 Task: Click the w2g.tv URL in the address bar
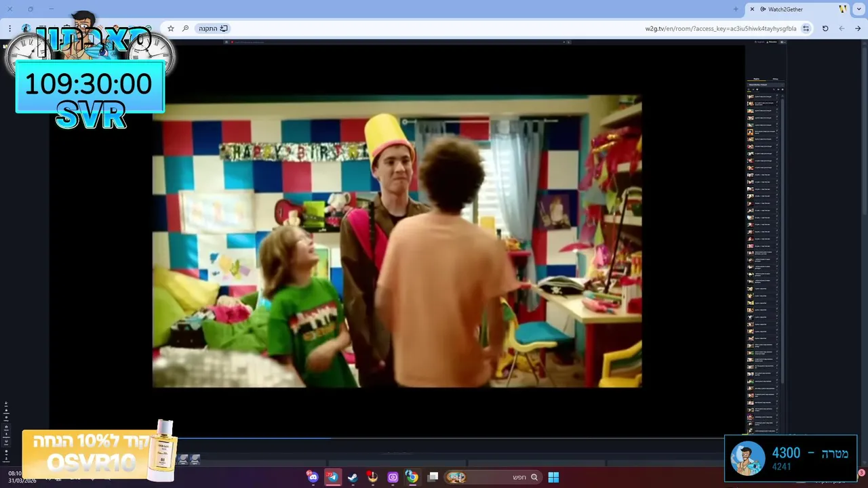click(x=720, y=28)
